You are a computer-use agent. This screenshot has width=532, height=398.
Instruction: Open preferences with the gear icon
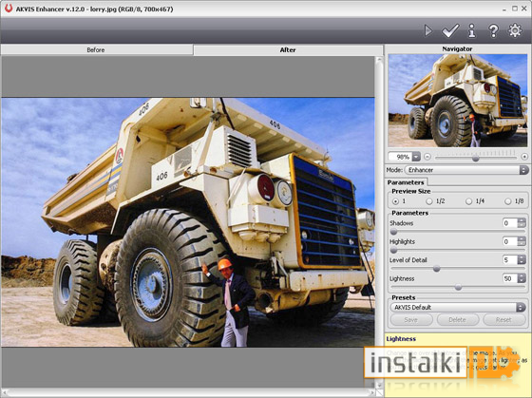(515, 30)
